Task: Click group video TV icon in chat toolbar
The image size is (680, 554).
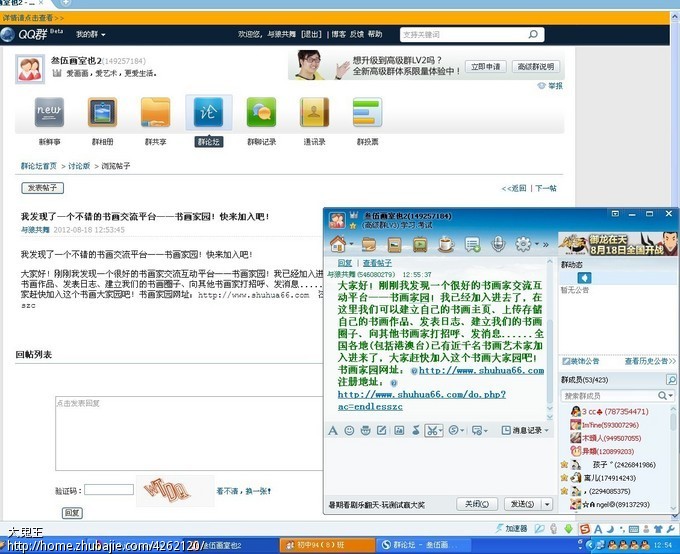Action: [x=420, y=245]
